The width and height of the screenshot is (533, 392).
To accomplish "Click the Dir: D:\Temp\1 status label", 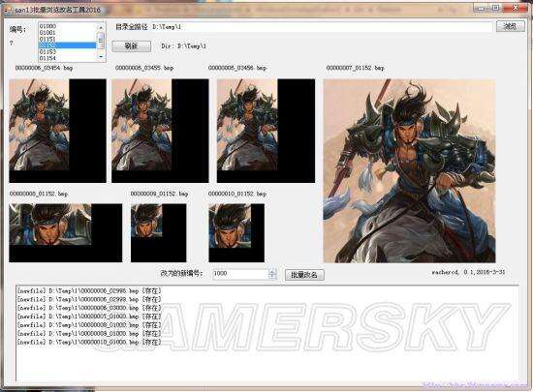I will point(183,46).
